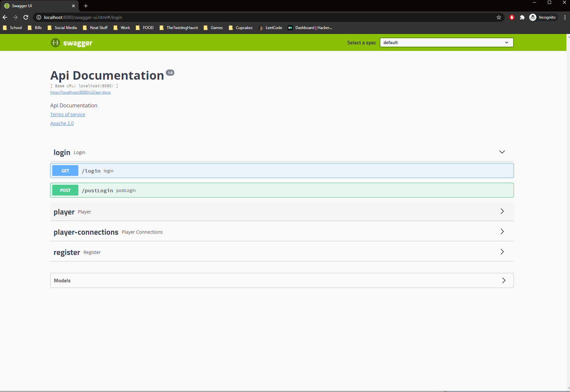Open the TheTwistingHaunt bookmarks folder
570x392 pixels.
coord(179,28)
